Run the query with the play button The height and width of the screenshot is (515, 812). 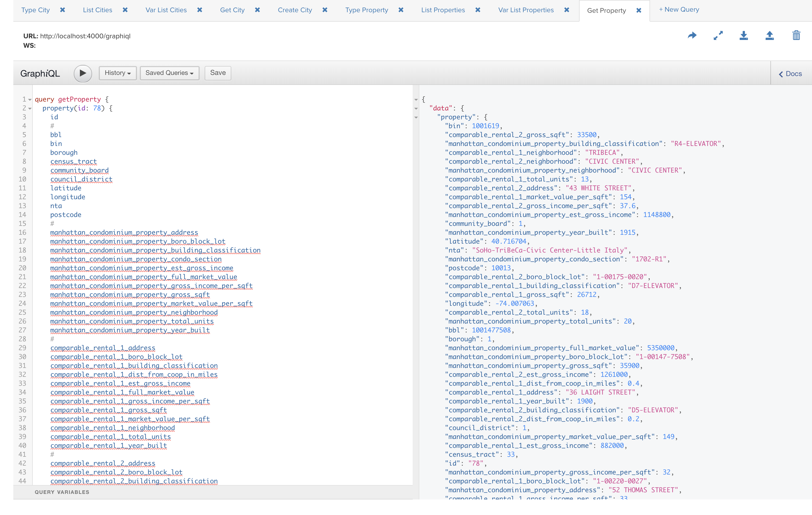83,73
